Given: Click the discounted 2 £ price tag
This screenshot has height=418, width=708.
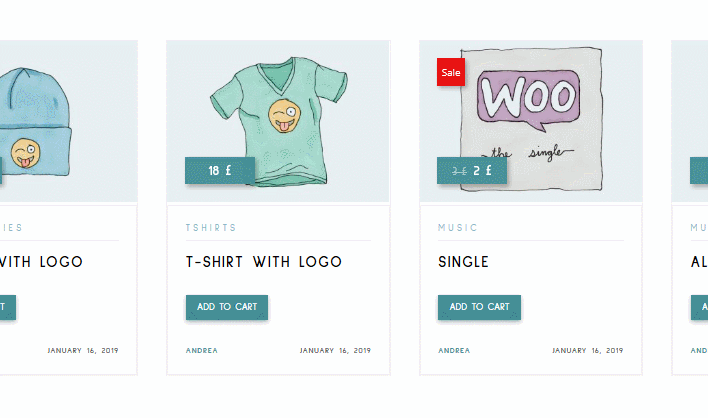Looking at the screenshot, I should pos(472,171).
